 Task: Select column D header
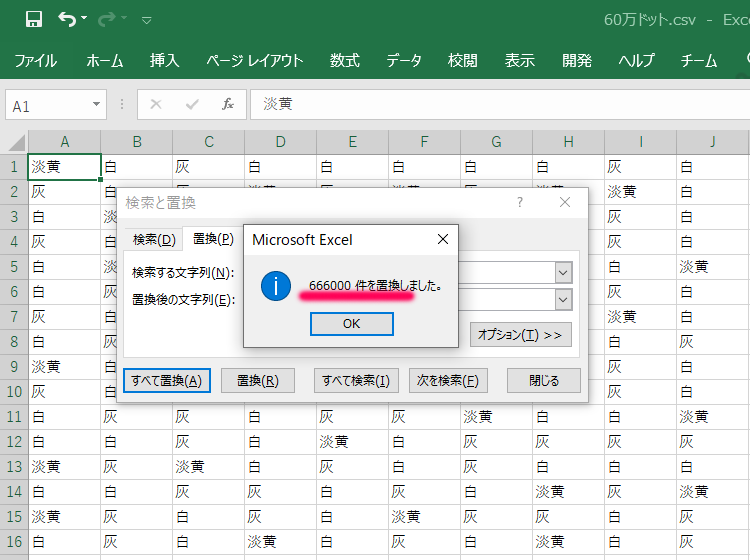tap(281, 142)
